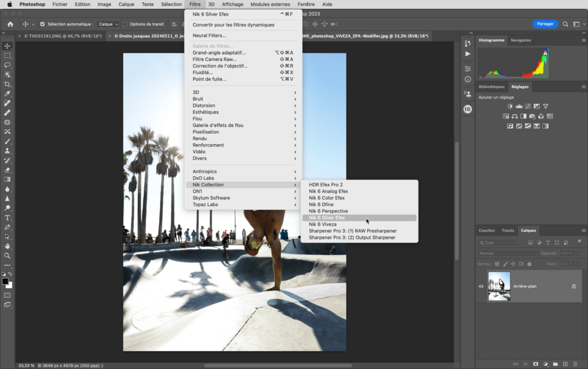Add a Curves adjustment
This screenshot has height=369, width=588.
pos(528,106)
